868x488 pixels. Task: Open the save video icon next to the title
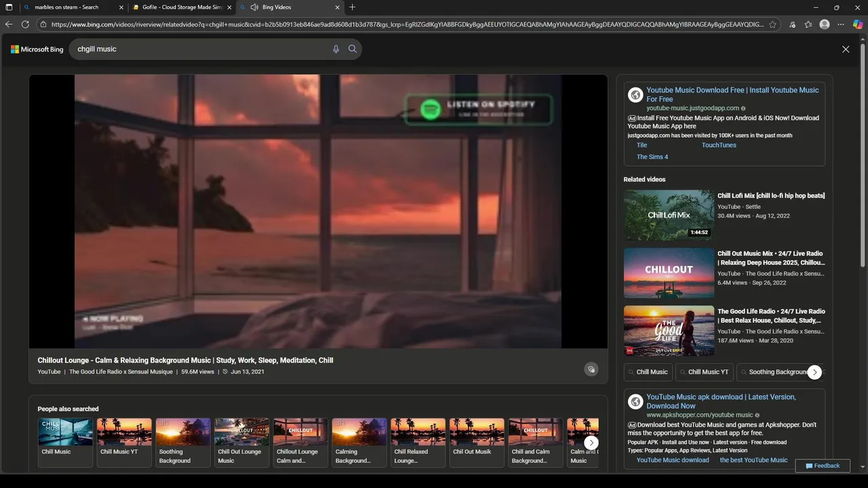click(591, 369)
